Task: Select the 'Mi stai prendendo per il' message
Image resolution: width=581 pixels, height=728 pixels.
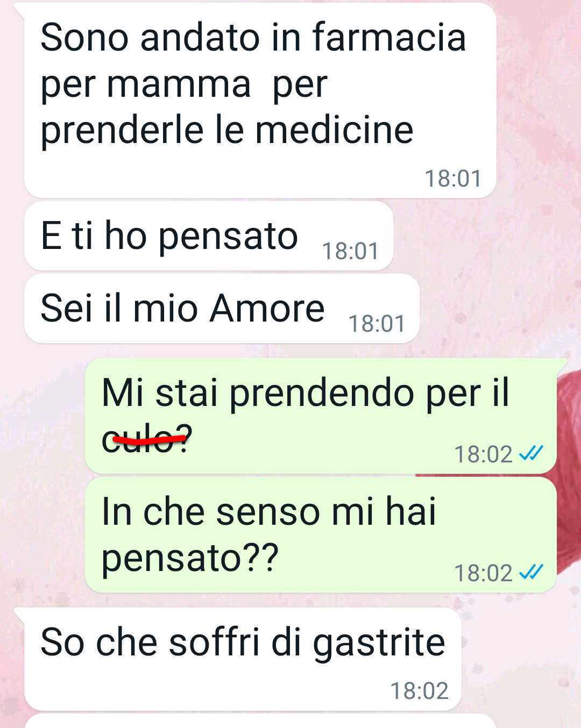Action: point(321,416)
